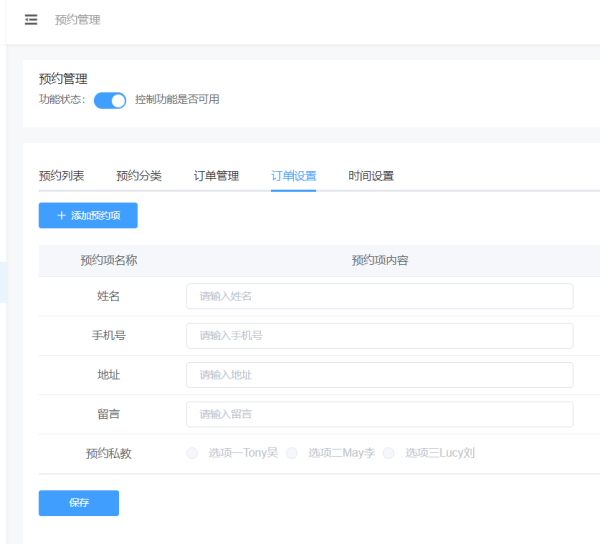Click the 添加预约项 button
The height and width of the screenshot is (544, 600).
pyautogui.click(x=88, y=215)
